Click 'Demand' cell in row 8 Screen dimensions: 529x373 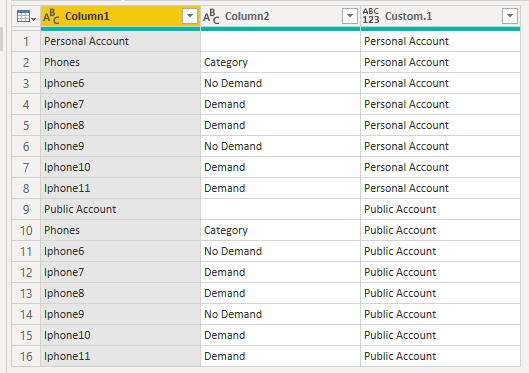(280, 189)
